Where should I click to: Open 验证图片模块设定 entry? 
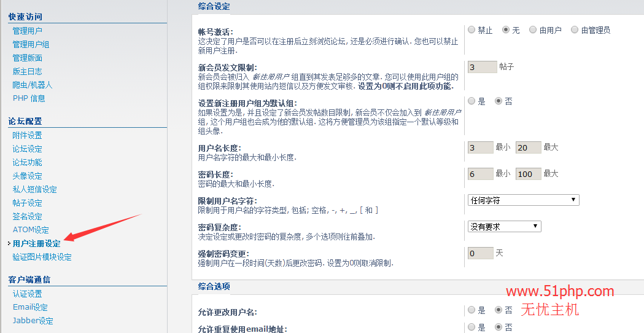click(x=42, y=257)
